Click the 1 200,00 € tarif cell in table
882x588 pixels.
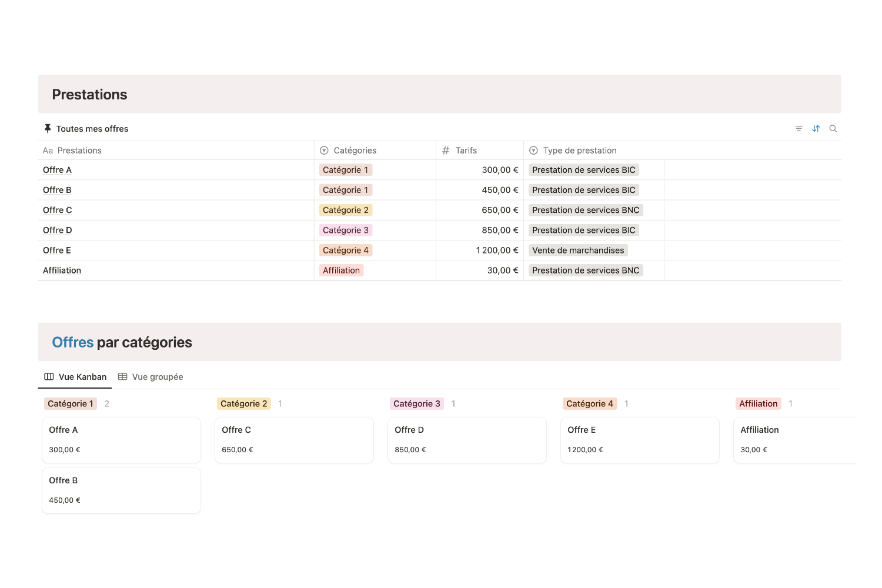480,250
